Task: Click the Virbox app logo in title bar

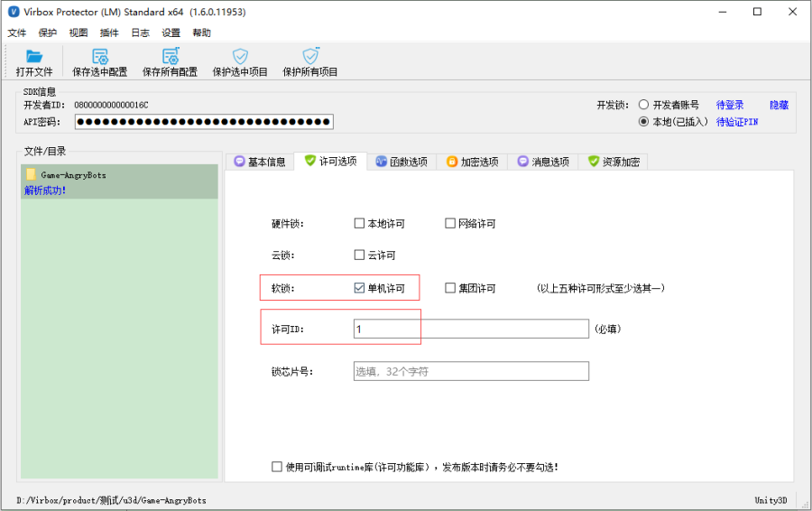Action: tap(14, 12)
